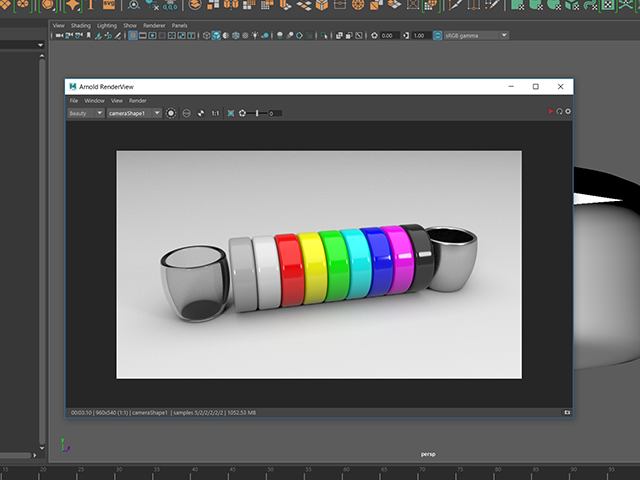640x480 pixels.
Task: Click the gamma reset icon beside 1.00
Action: [406, 36]
